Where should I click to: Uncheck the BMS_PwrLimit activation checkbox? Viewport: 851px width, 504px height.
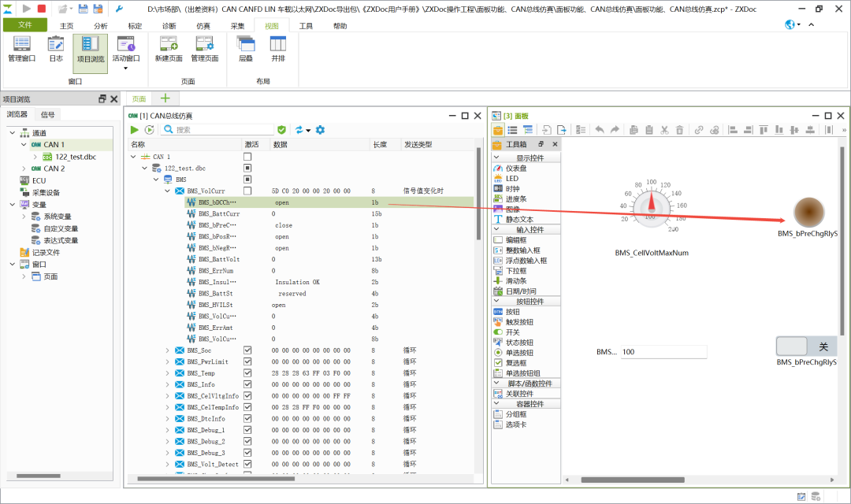pyautogui.click(x=247, y=362)
